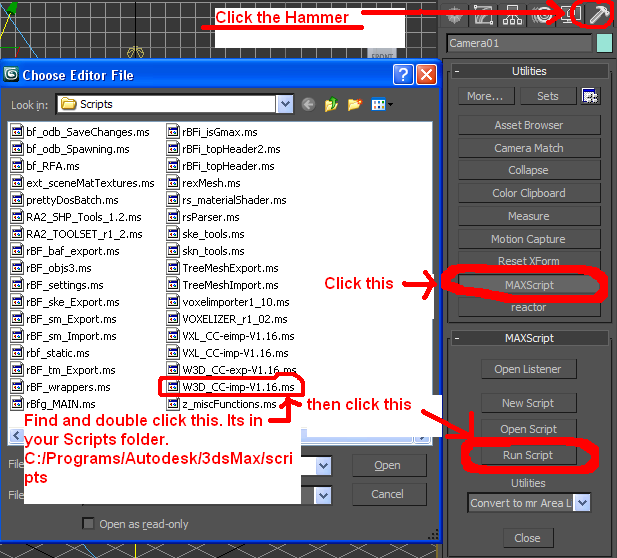The image size is (617, 558).
Task: Switch to the Modify panel tab
Action: coord(483,15)
